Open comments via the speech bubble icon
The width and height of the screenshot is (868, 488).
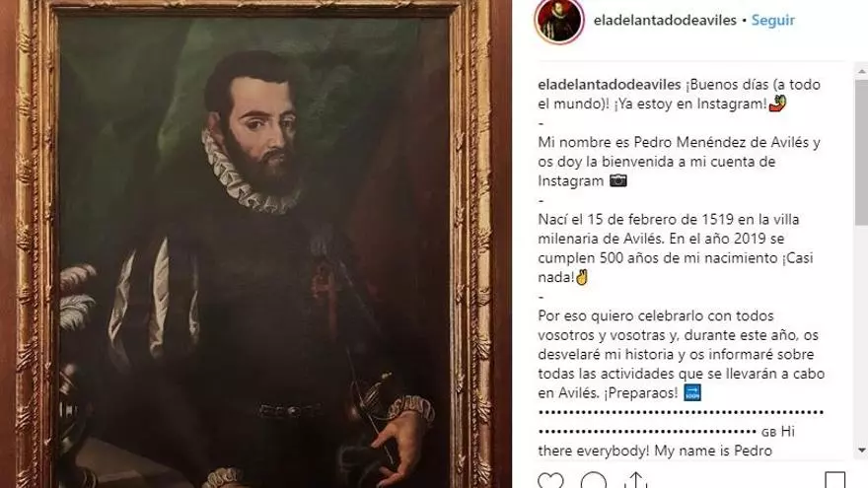(594, 480)
